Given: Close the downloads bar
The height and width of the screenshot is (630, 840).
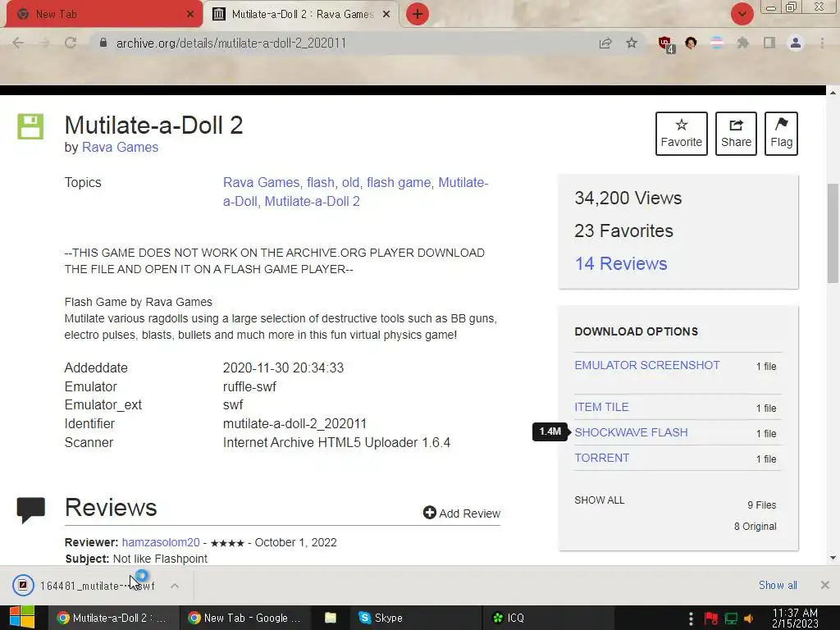Looking at the screenshot, I should (825, 585).
